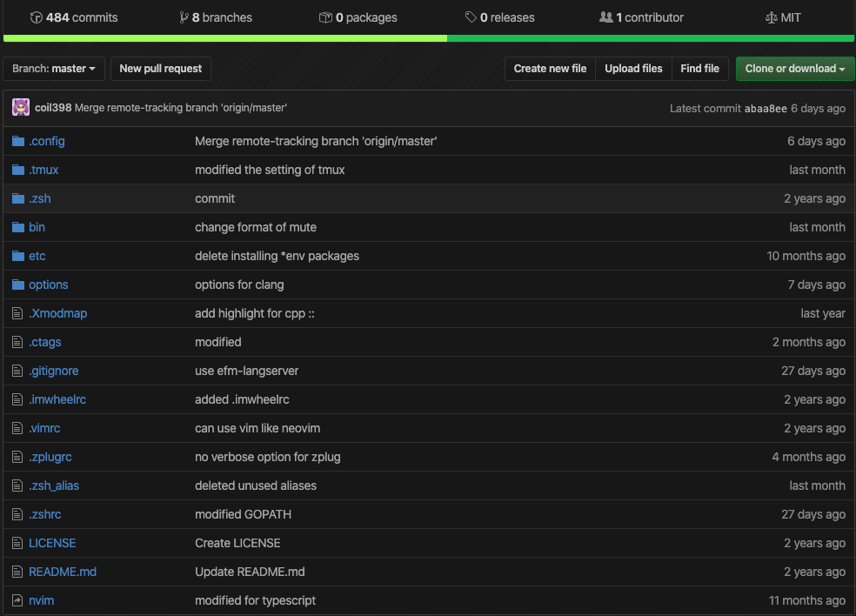Click the .vimrc file icon
856x616 pixels.
pos(17,428)
